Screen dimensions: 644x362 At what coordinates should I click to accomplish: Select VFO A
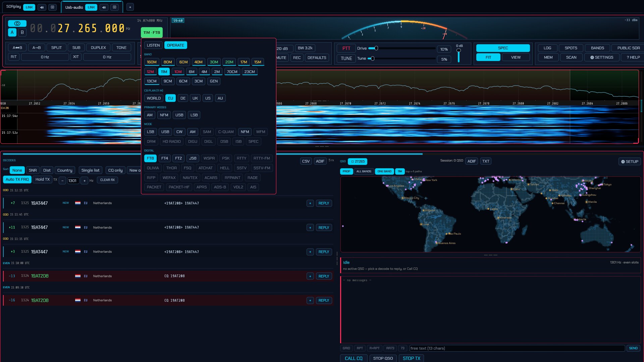tap(12, 33)
